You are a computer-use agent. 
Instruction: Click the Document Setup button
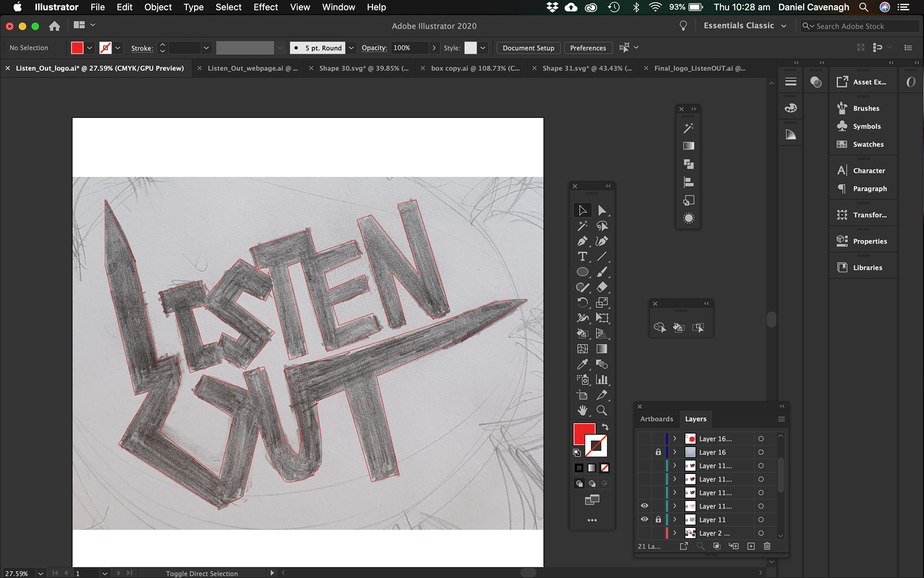click(x=528, y=48)
